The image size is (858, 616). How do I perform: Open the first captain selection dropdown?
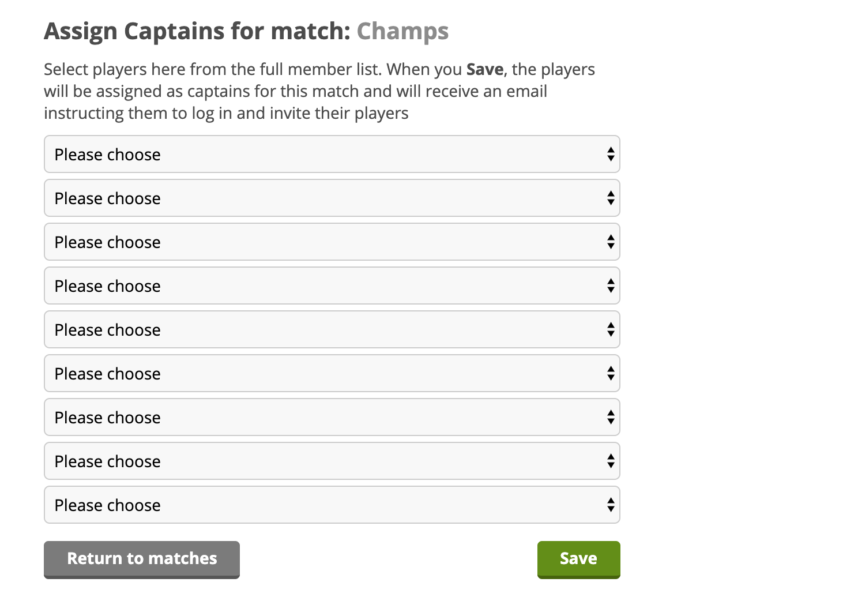(x=332, y=154)
